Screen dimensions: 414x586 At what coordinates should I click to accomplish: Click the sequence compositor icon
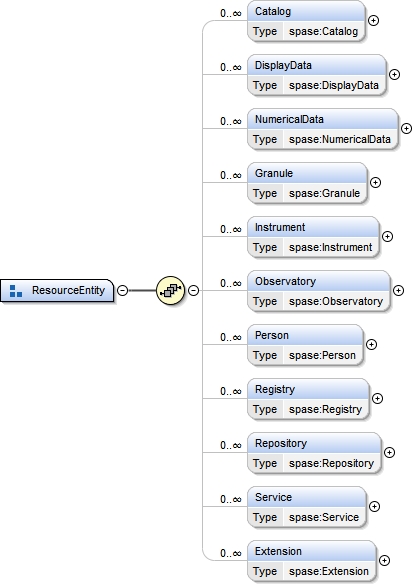[x=170, y=290]
